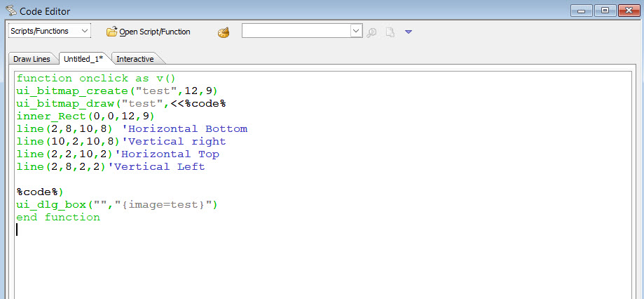Open the Scripts/Functions dropdown
644x299 pixels.
[49, 31]
